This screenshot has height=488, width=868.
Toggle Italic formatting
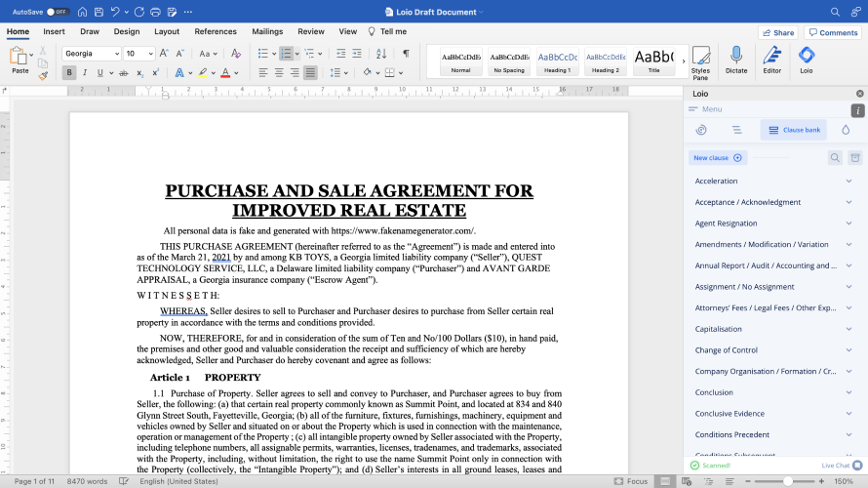(85, 72)
